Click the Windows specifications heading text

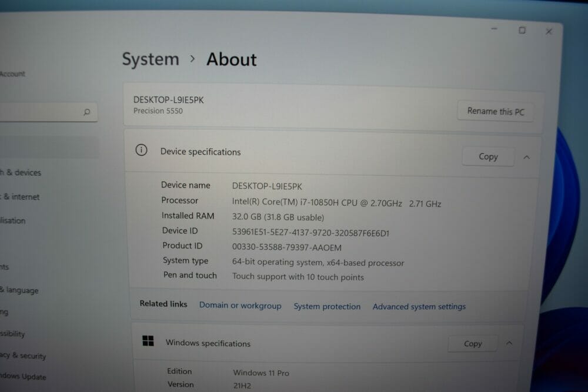pyautogui.click(x=208, y=343)
